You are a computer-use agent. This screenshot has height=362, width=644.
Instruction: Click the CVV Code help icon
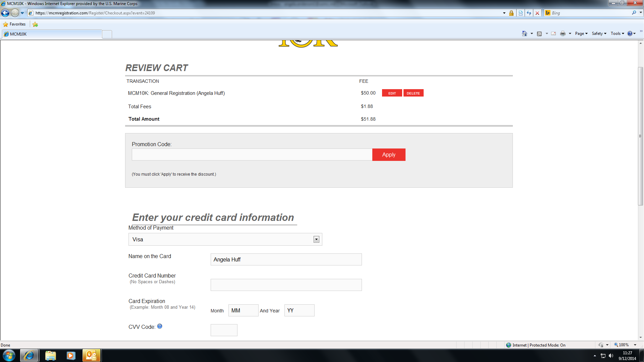pyautogui.click(x=160, y=326)
